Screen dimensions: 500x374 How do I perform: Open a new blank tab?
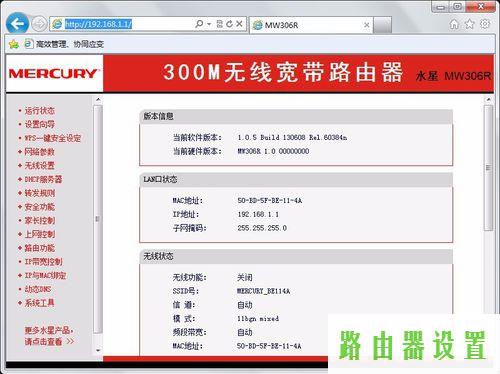coord(382,25)
